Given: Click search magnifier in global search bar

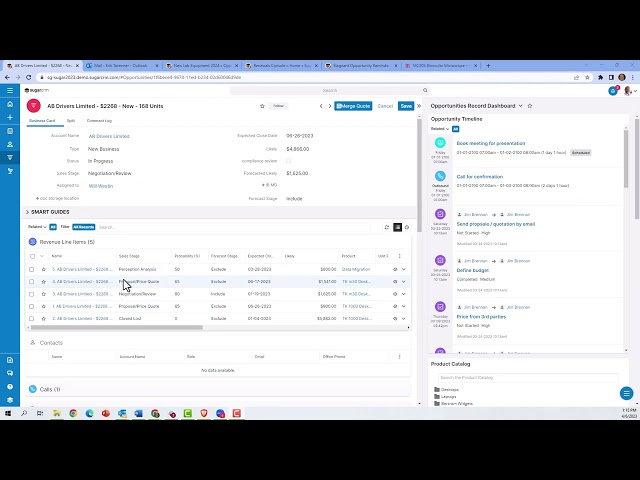Looking at the screenshot, I should 425,90.
